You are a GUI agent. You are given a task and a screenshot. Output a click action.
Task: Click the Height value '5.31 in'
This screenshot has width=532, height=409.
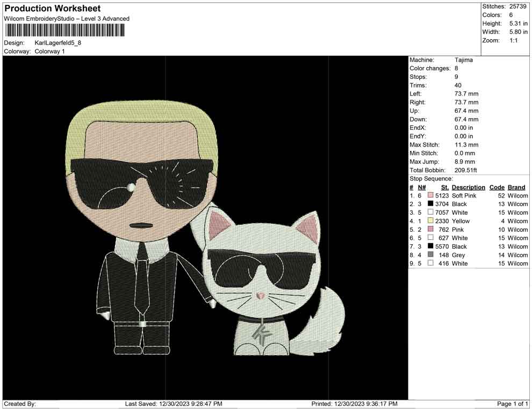(x=518, y=24)
